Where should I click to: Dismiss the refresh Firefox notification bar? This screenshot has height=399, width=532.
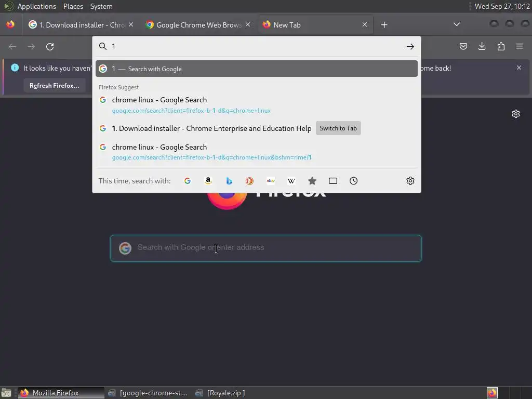coord(519,68)
